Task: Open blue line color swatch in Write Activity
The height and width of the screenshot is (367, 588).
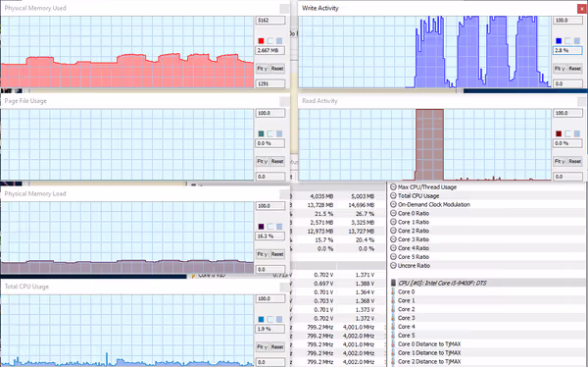Action: (559, 40)
